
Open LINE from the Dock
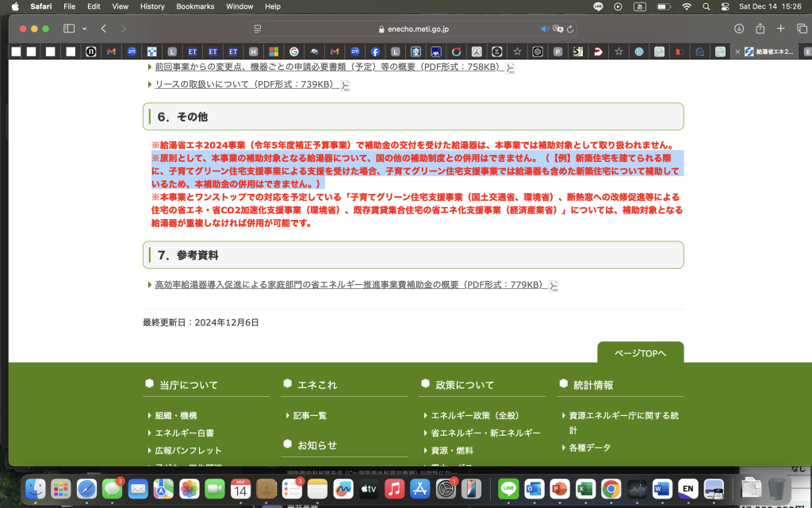pyautogui.click(x=508, y=490)
